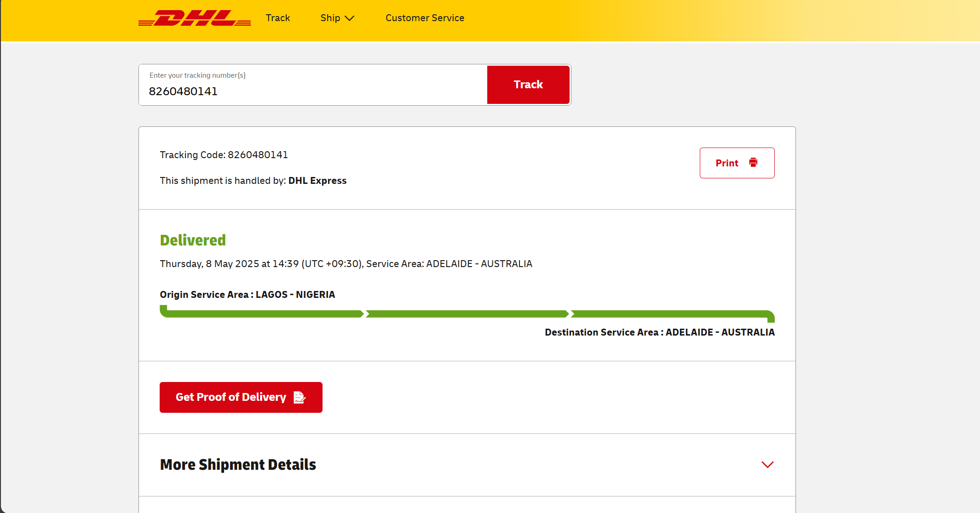
Task: Click Get Proof of Delivery button
Action: [241, 397]
